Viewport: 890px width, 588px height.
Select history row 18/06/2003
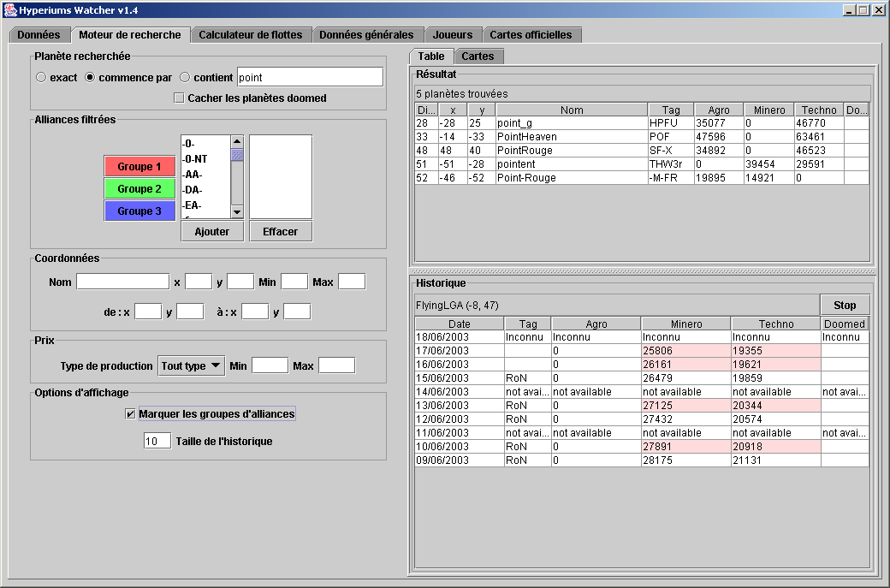[x=642, y=337]
